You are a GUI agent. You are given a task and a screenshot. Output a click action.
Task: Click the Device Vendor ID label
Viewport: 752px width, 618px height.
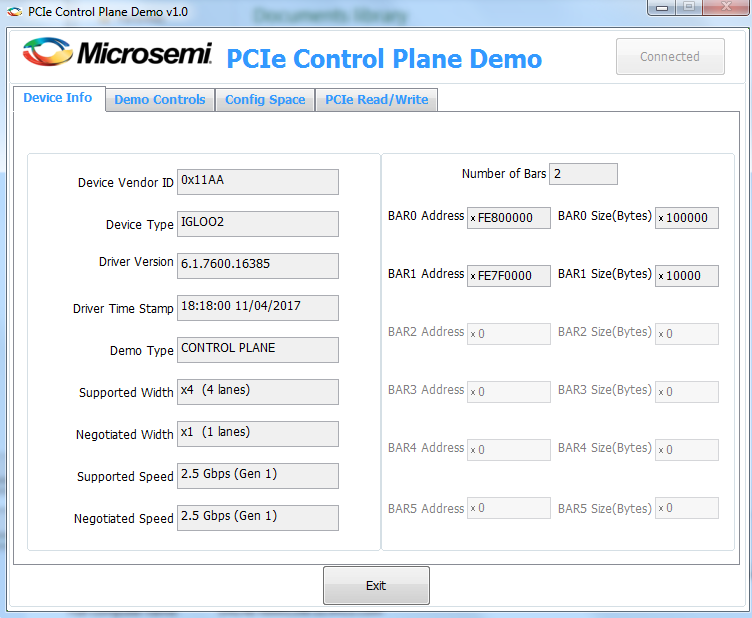click(x=126, y=183)
